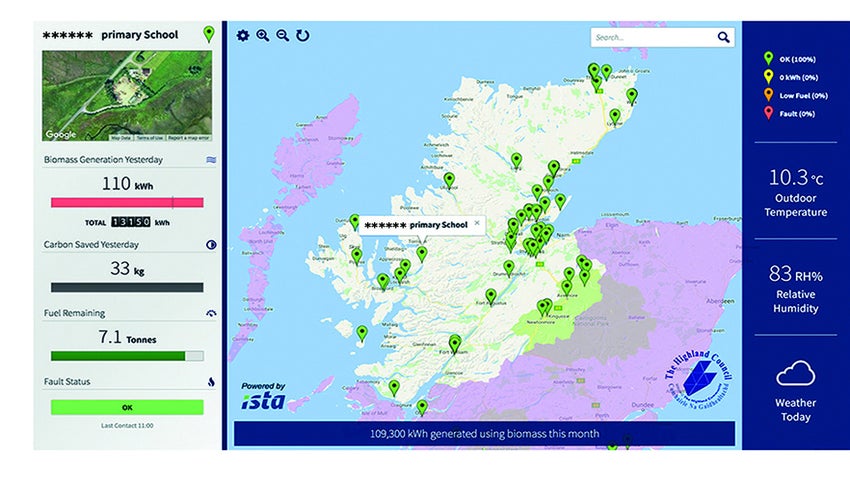Select the map pin at Ullapool

[449, 179]
